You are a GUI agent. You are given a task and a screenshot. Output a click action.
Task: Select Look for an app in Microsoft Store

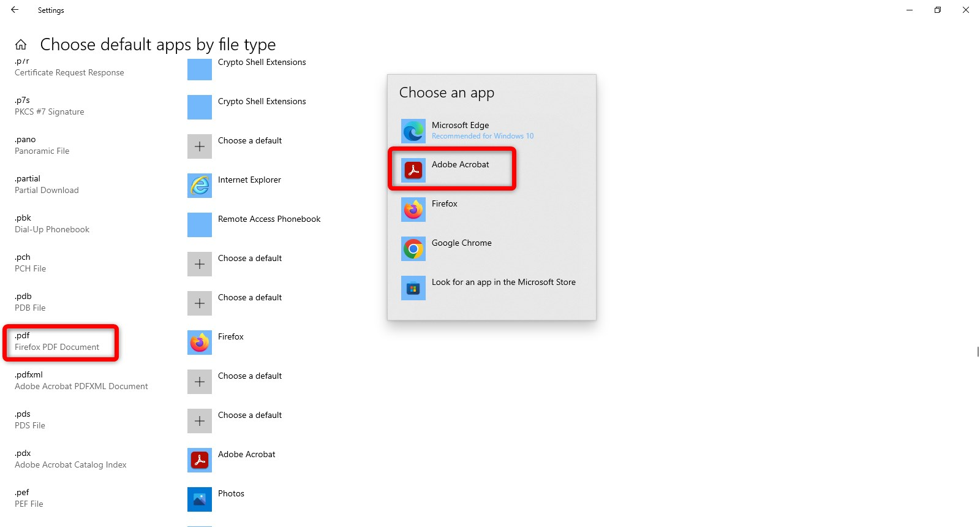coord(491,288)
